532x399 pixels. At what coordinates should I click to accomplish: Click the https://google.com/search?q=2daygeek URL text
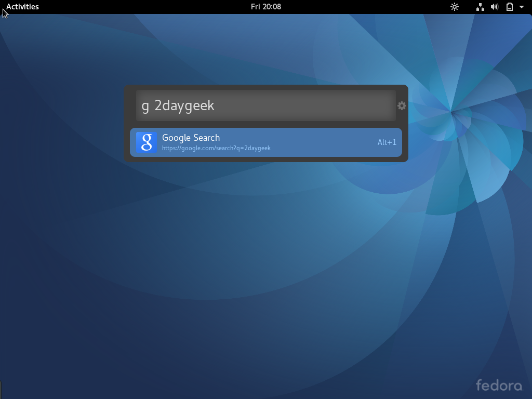(x=216, y=148)
